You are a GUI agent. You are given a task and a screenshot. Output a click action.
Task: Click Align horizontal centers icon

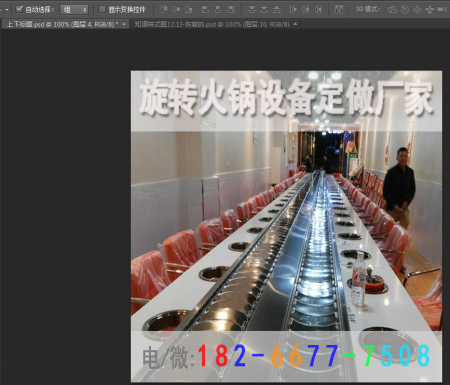[x=218, y=9]
